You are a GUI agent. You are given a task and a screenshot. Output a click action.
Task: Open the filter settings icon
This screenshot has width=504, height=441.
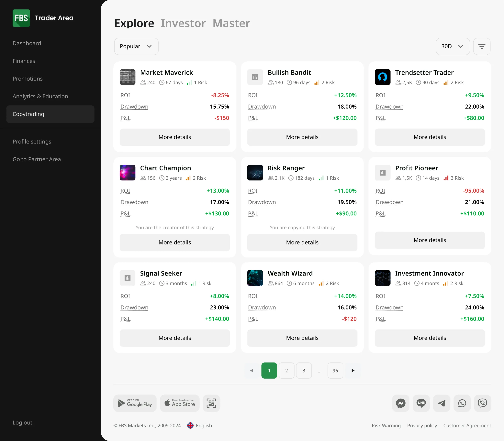point(482,46)
